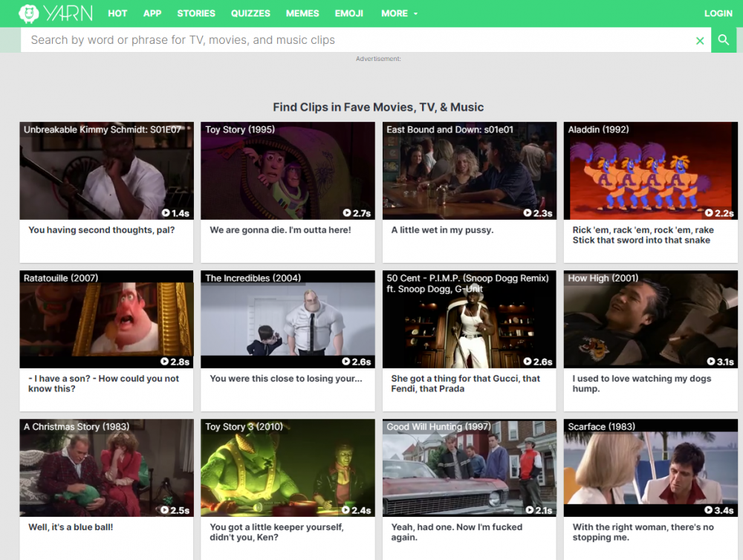Click play icon on Scarface 3.4s clip
Image resolution: width=743 pixels, height=560 pixels.
tap(708, 509)
